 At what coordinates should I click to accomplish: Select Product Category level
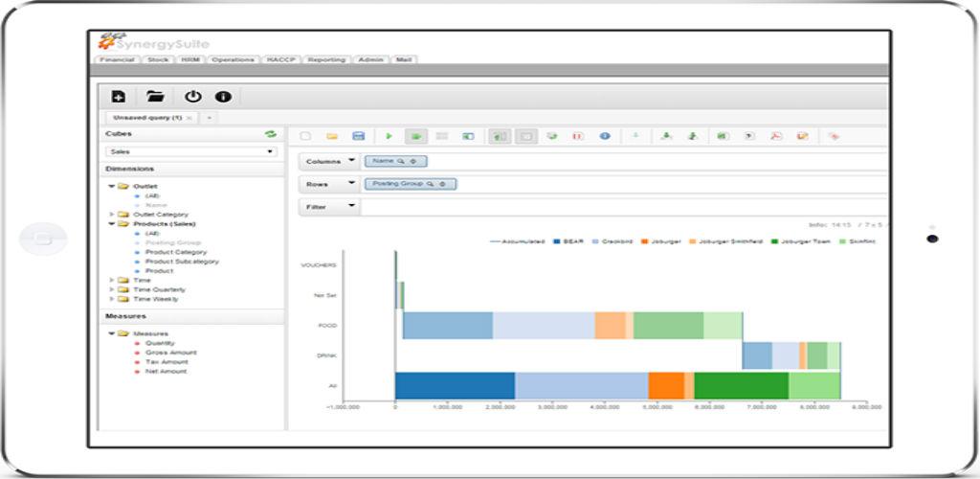(176, 252)
